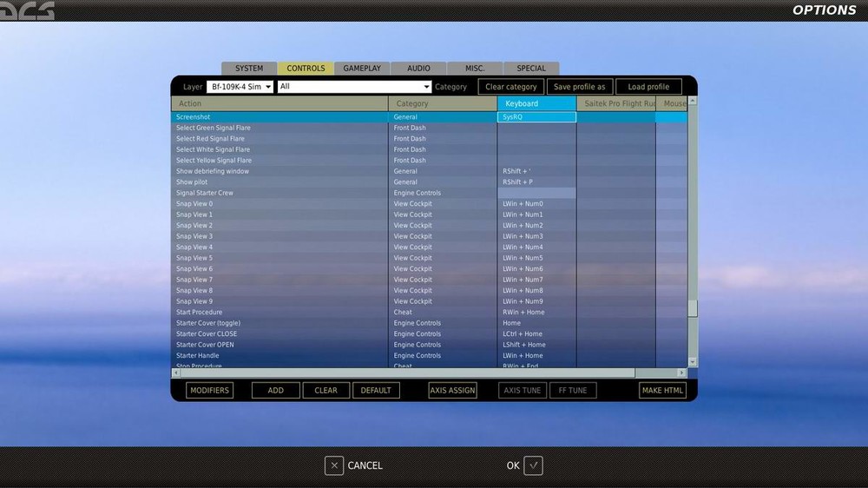
Task: Click the LCtrl + Home keyboard binding
Action: [x=536, y=333]
